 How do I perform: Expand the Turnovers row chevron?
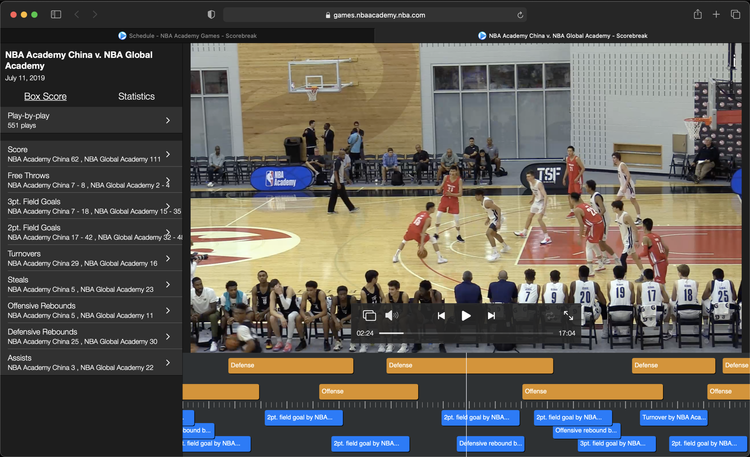[x=168, y=258]
